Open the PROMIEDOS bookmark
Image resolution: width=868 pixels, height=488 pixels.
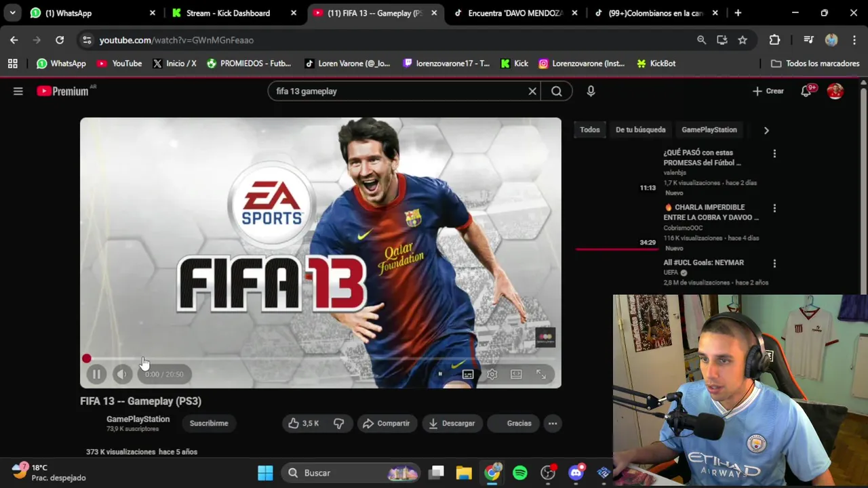coord(249,63)
